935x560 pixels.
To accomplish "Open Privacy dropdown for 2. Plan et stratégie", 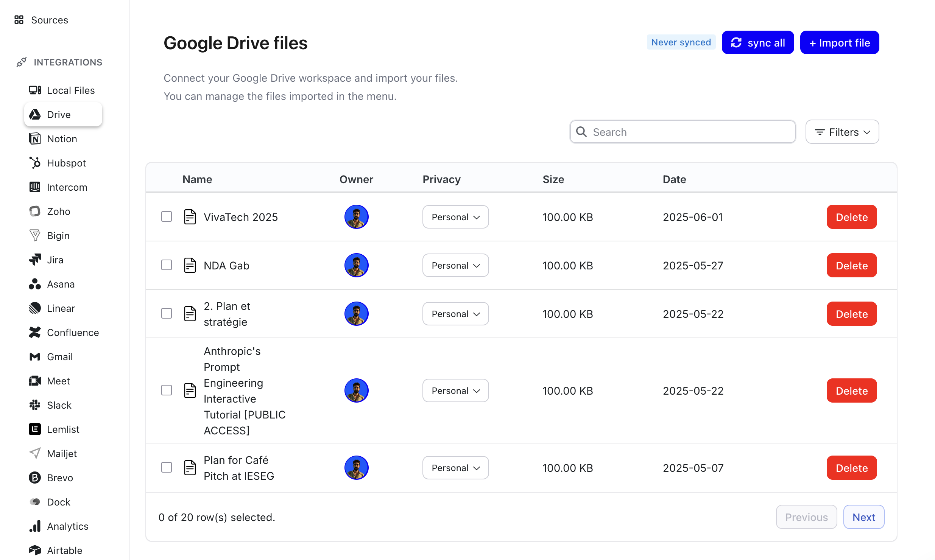I will coord(455,314).
